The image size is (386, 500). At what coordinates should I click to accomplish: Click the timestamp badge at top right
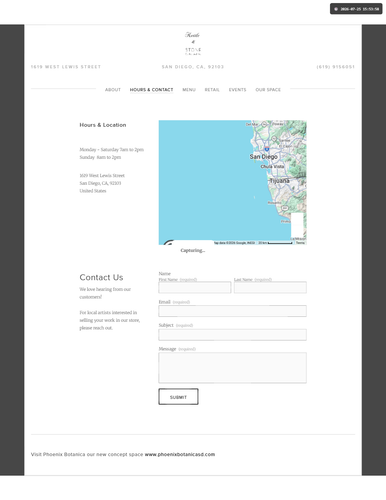pos(356,9)
